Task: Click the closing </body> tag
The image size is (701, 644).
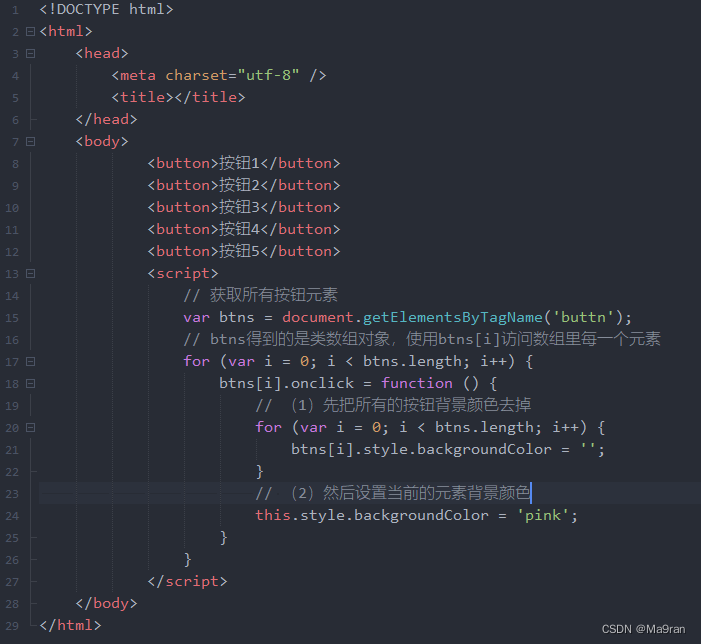Action: pyautogui.click(x=106, y=603)
